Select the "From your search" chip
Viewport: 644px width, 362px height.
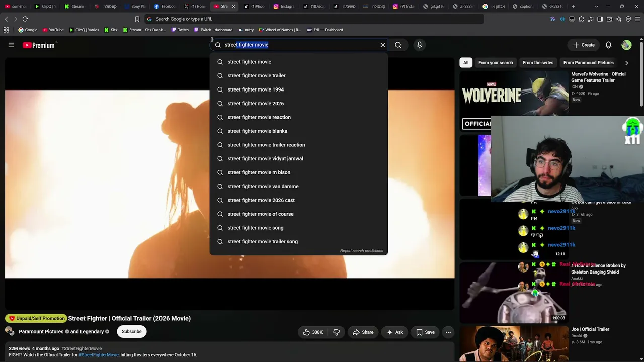click(496, 63)
